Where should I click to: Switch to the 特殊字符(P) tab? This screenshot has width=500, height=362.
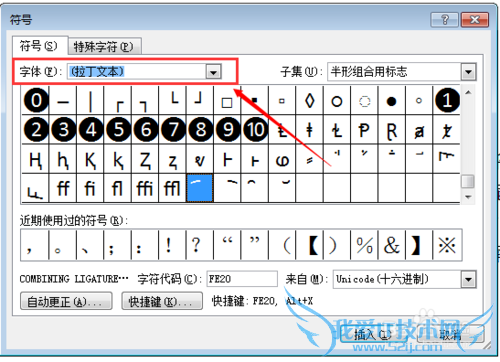[x=104, y=47]
